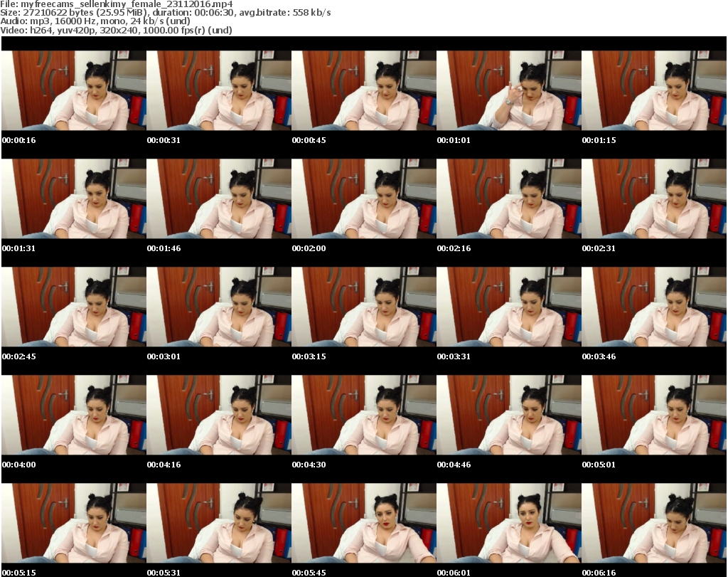Select the 00:02:31 thumbnail
The width and height of the screenshot is (728, 577).
click(654, 198)
